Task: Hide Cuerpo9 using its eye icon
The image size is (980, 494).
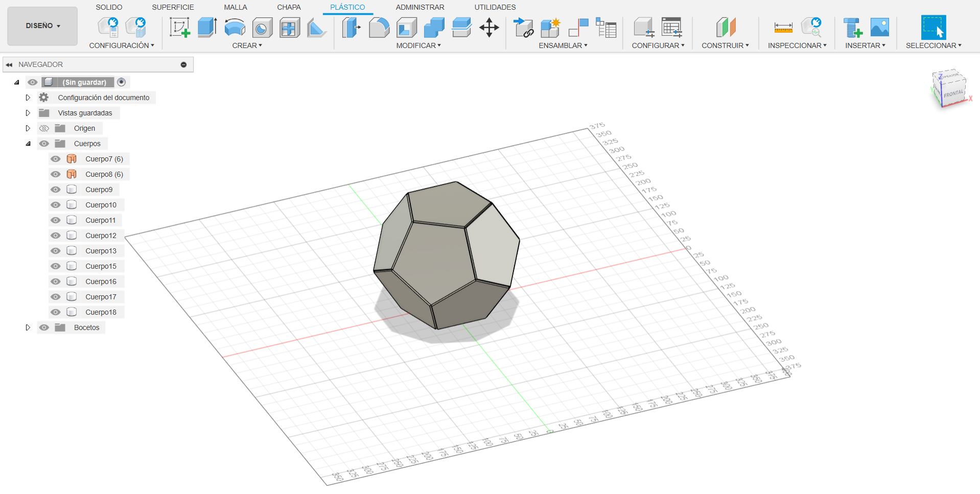Action: click(56, 190)
